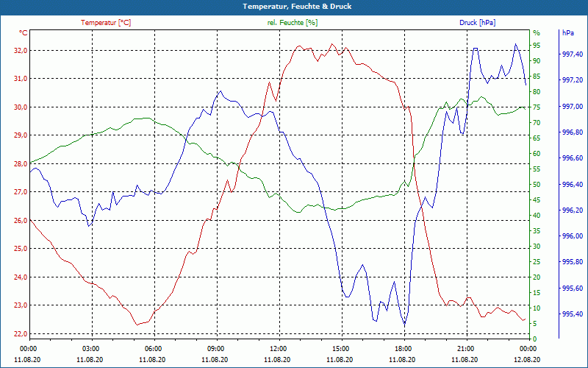The width and height of the screenshot is (588, 368).
Task: Click the '10' humidity axis value
Action: click(x=537, y=308)
